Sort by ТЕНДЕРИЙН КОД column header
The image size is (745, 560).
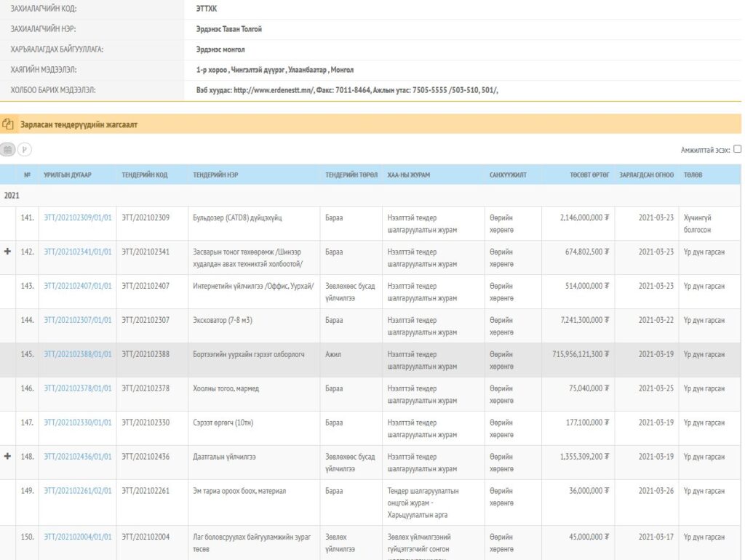(145, 175)
